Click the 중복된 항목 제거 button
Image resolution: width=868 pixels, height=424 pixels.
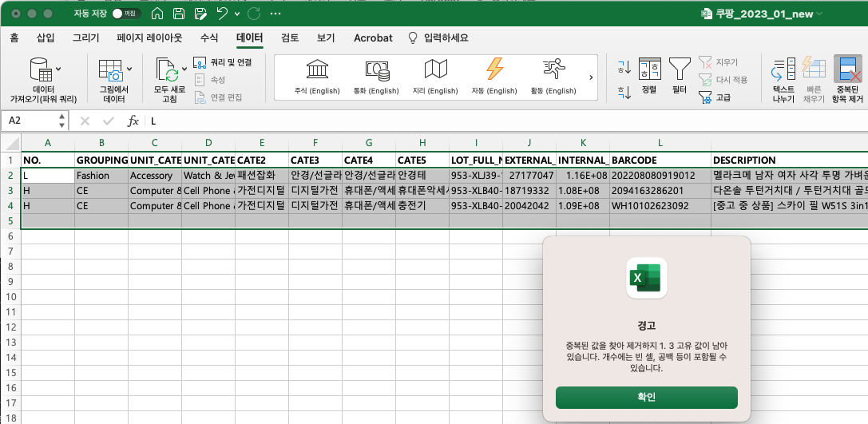[848, 81]
